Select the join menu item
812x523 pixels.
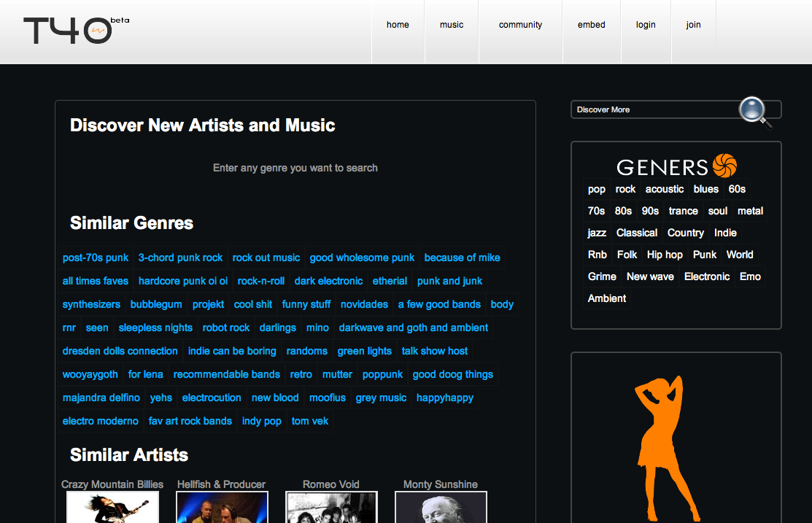pyautogui.click(x=693, y=24)
